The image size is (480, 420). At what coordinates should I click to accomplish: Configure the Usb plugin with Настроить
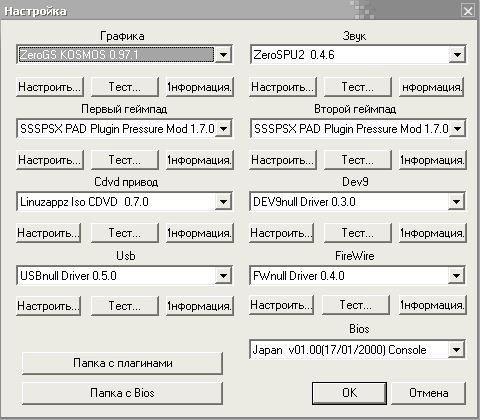click(x=49, y=306)
